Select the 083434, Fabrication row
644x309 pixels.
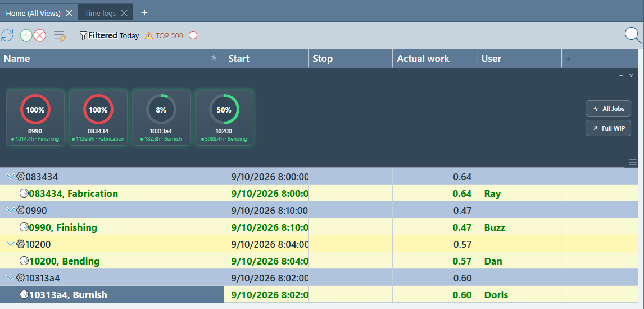319,194
